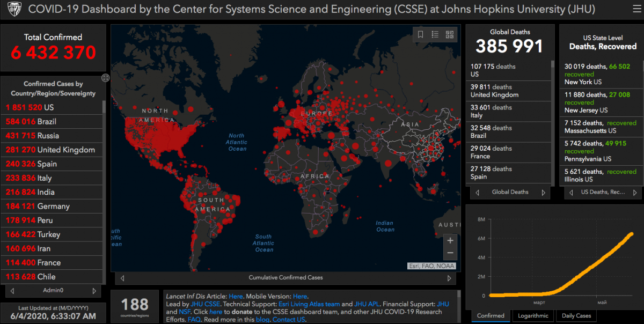Zoom out on the map with minus

click(x=450, y=253)
